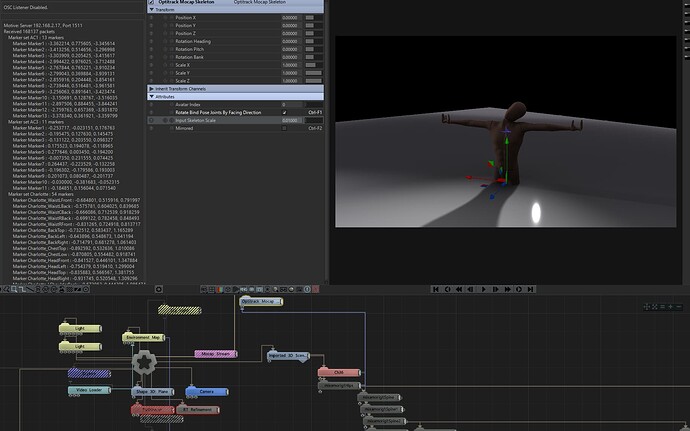Click the Marker Charlotte_BackTop log line
Screen dimensions: 690x431
click(73, 230)
